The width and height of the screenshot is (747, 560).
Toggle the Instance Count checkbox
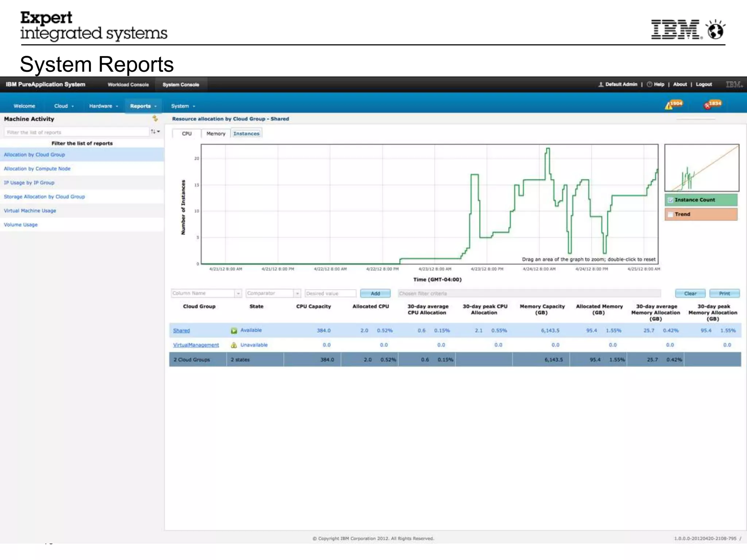pyautogui.click(x=670, y=200)
